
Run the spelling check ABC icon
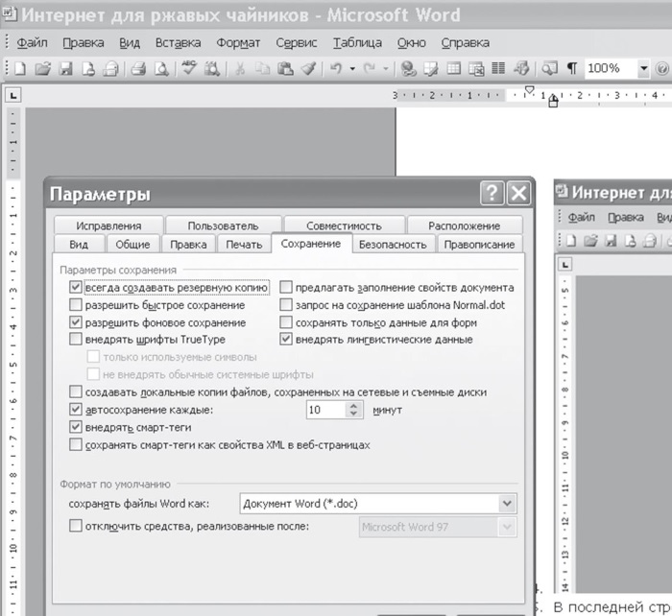(190, 69)
